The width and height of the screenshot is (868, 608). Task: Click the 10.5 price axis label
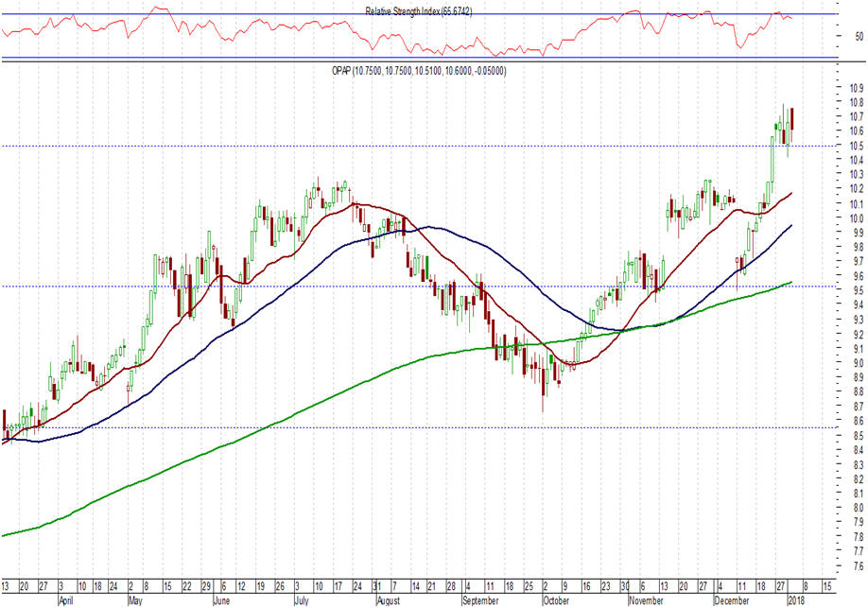tap(857, 147)
